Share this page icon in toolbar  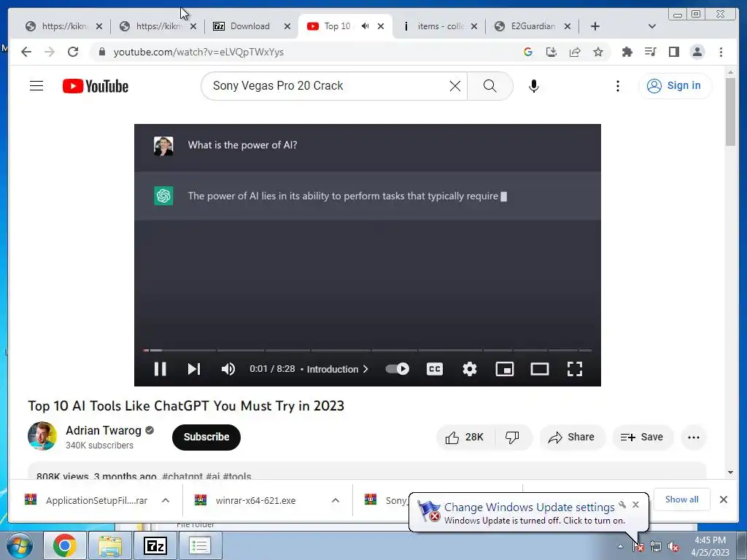[x=575, y=52]
